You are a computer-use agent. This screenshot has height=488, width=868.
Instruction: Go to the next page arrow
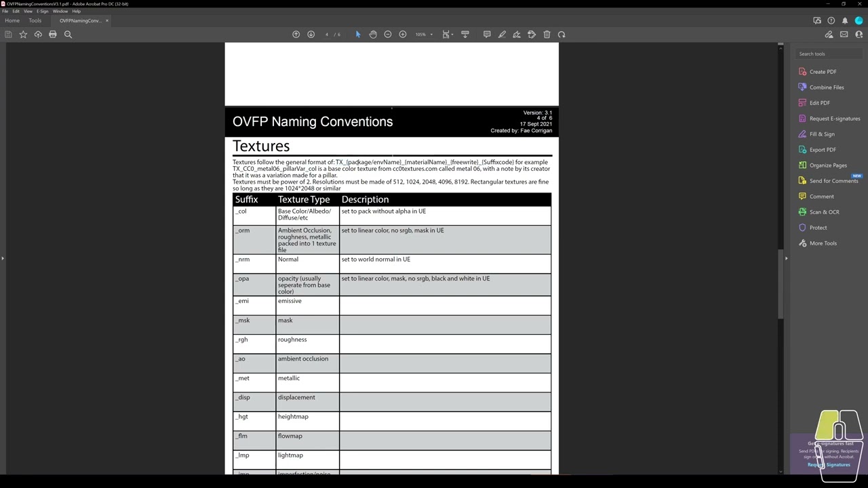pos(311,35)
